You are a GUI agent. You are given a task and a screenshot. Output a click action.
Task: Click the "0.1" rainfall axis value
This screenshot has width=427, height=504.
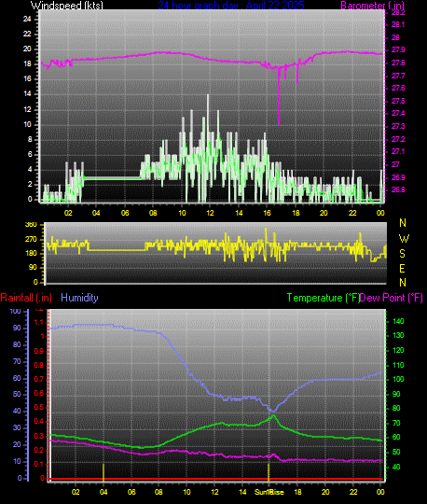pos(38,464)
